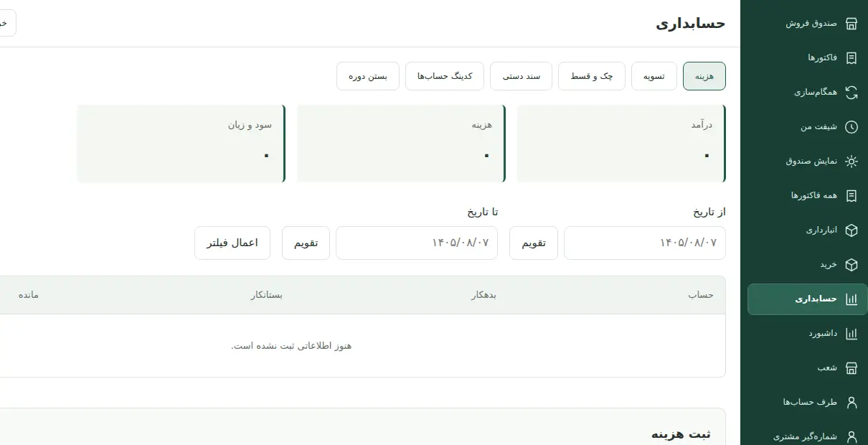Click the chart icon beside داشبورد
This screenshot has height=445, width=868.
852,334
